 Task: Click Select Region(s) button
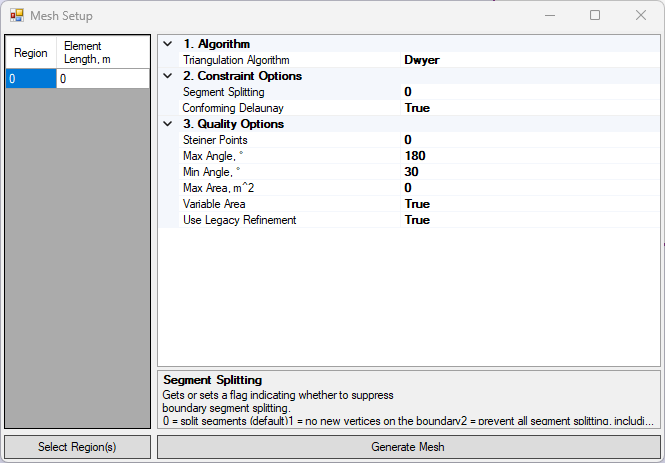77,447
